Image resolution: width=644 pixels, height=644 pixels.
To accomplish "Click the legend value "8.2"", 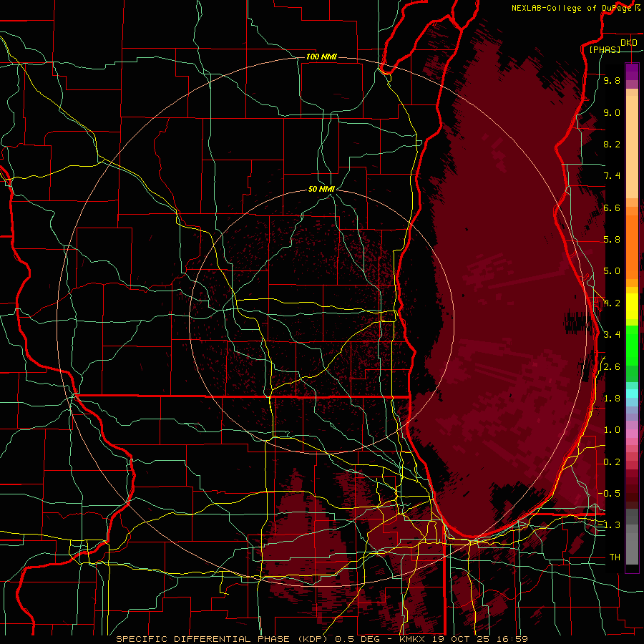I will [x=612, y=144].
